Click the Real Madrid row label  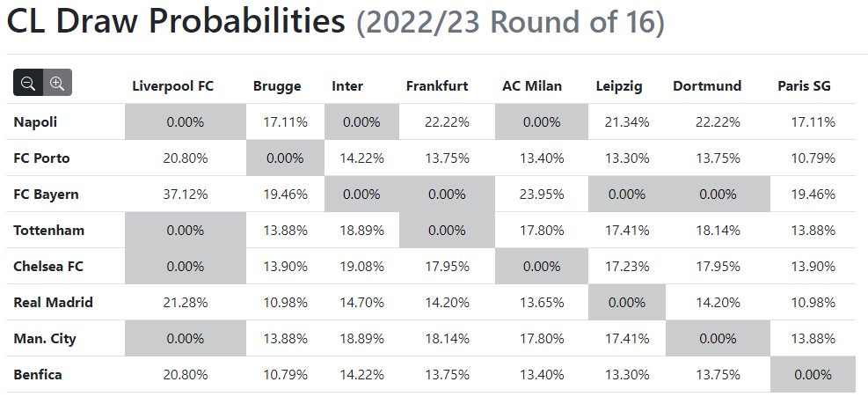point(53,303)
